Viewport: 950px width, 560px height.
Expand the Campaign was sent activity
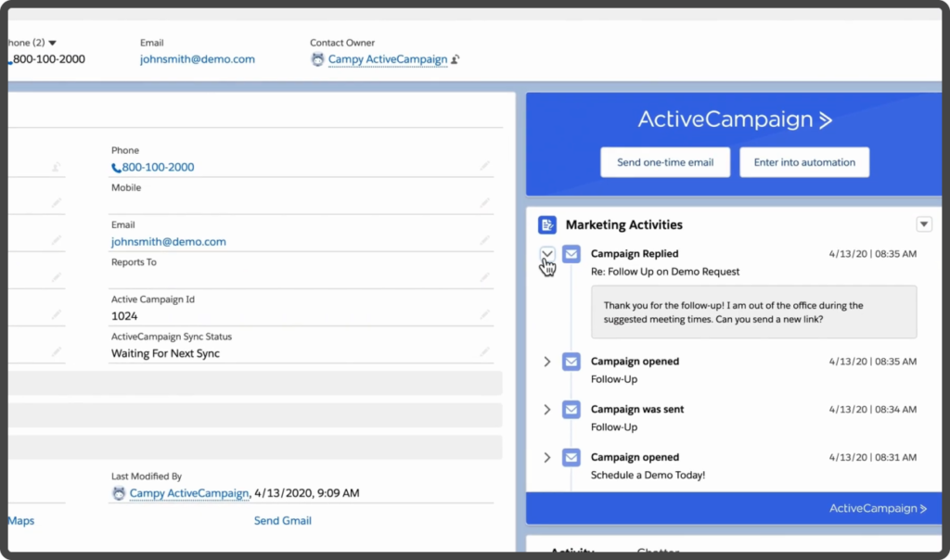pos(547,409)
